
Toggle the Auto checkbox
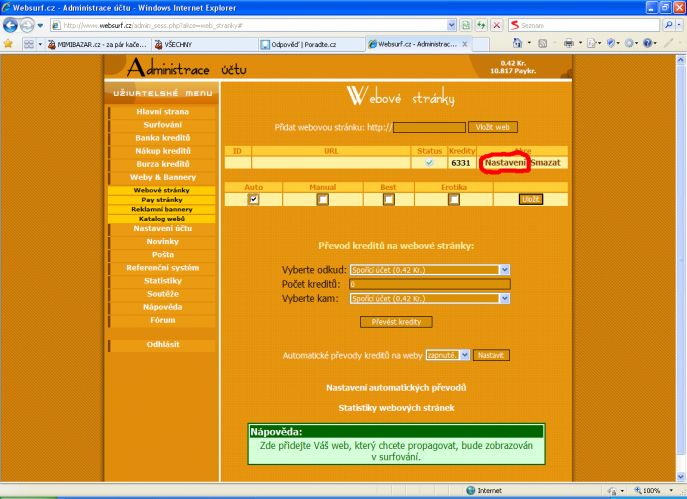(x=253, y=200)
